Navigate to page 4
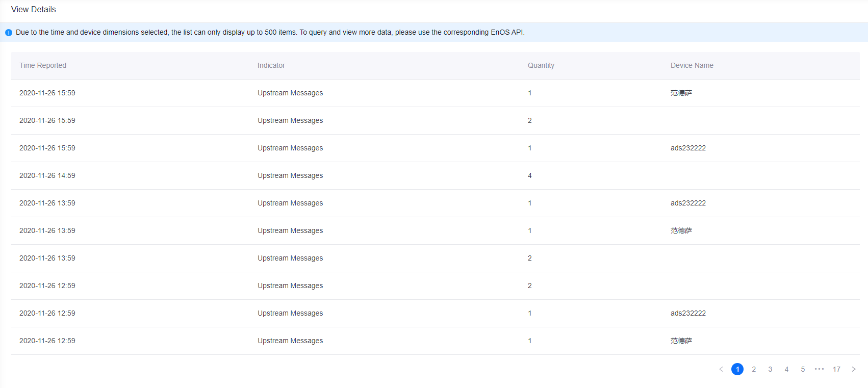868x388 pixels. click(786, 369)
